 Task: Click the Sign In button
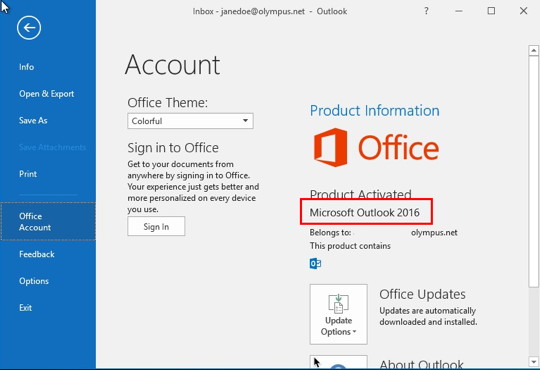coord(156,226)
